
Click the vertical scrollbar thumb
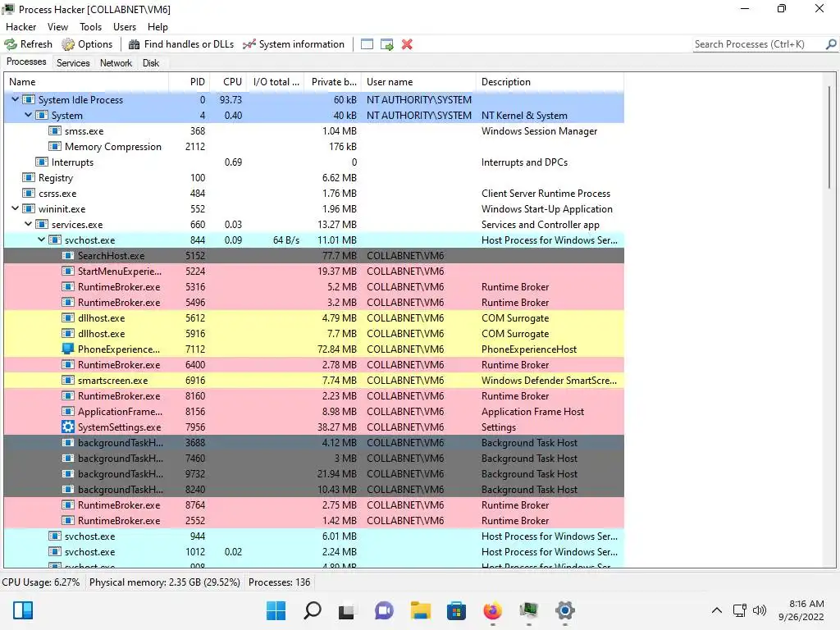(829, 137)
